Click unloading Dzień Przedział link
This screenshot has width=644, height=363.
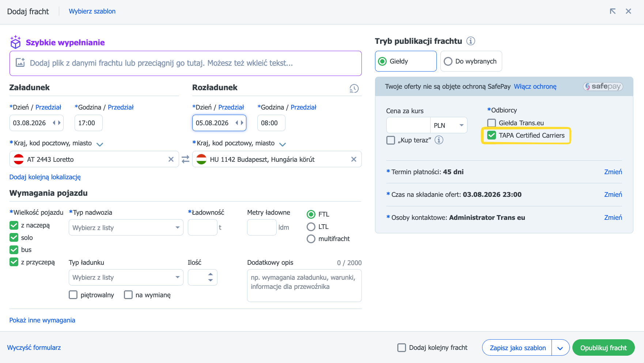tap(231, 107)
